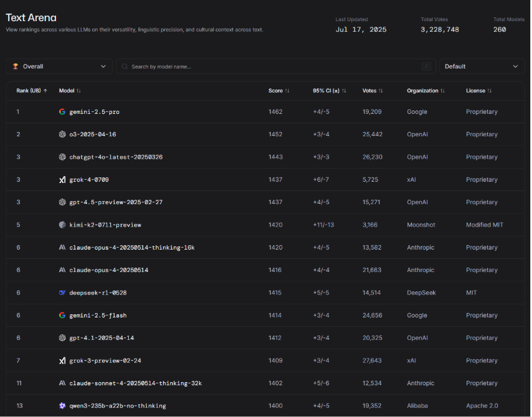This screenshot has height=417, width=532.
Task: Sort by the License column header
Action: [479, 91]
